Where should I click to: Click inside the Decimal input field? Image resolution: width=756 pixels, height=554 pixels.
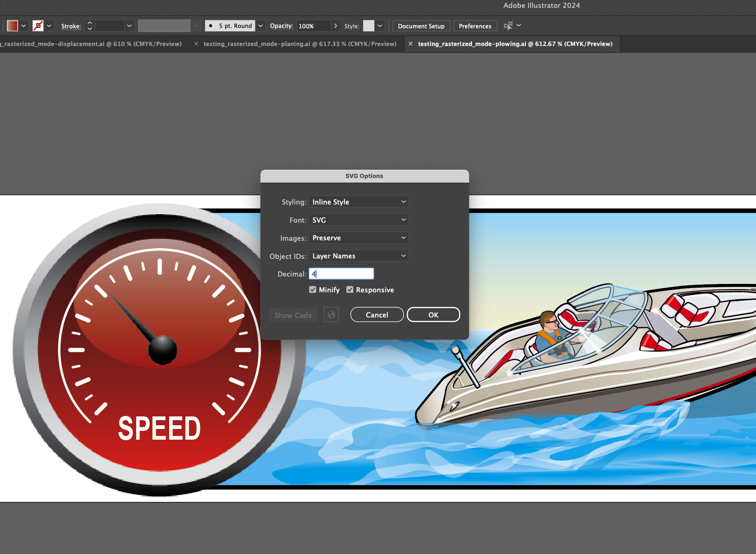pyautogui.click(x=341, y=273)
